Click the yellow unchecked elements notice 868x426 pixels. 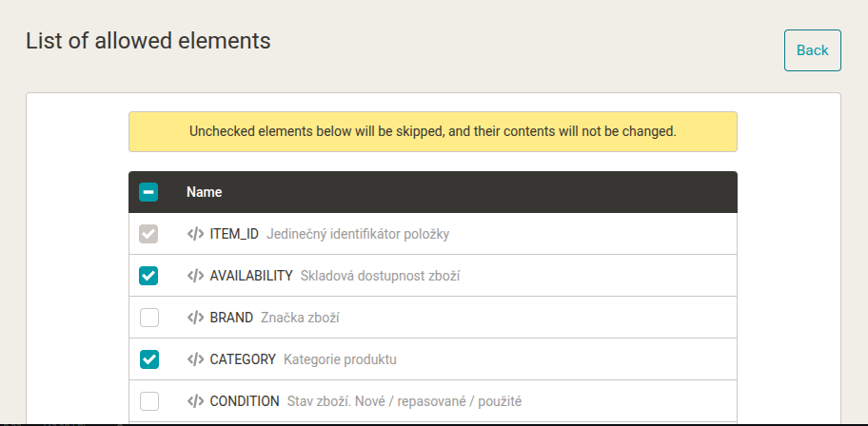tap(432, 131)
